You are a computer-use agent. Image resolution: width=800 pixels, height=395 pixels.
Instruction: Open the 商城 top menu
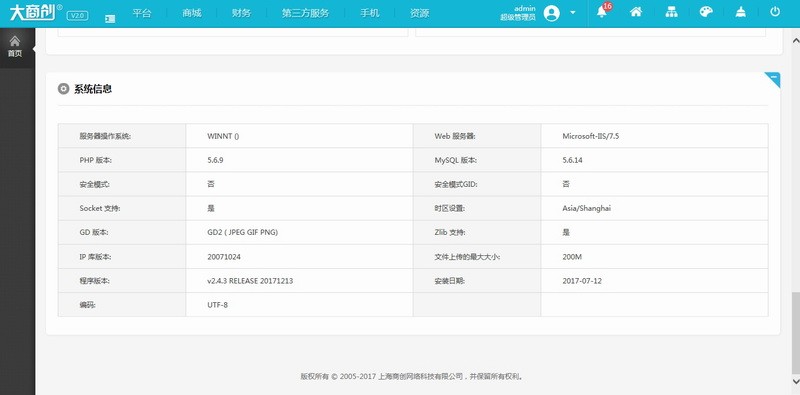(191, 13)
